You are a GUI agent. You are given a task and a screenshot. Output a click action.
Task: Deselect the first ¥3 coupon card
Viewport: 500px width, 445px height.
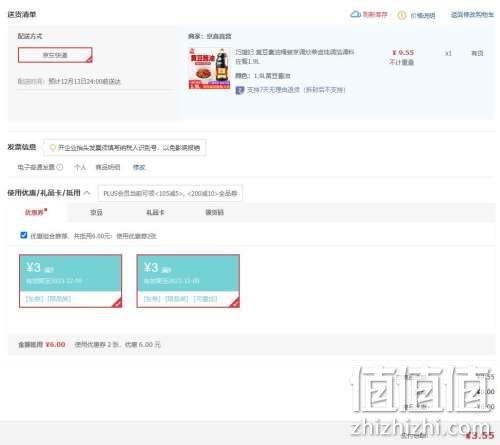pyautogui.click(x=70, y=281)
